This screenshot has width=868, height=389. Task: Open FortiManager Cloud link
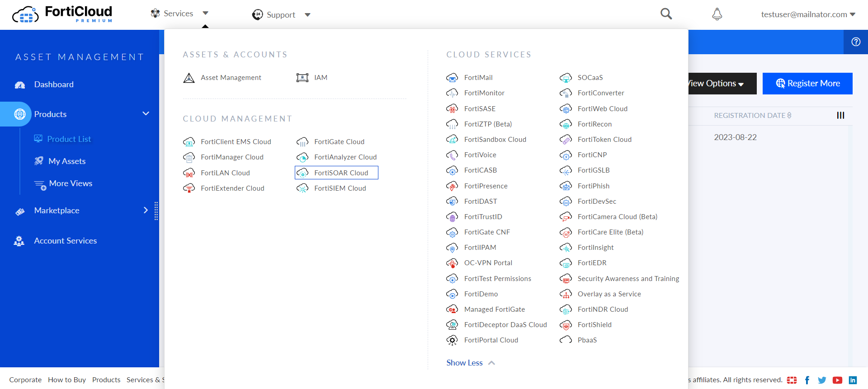tap(232, 157)
